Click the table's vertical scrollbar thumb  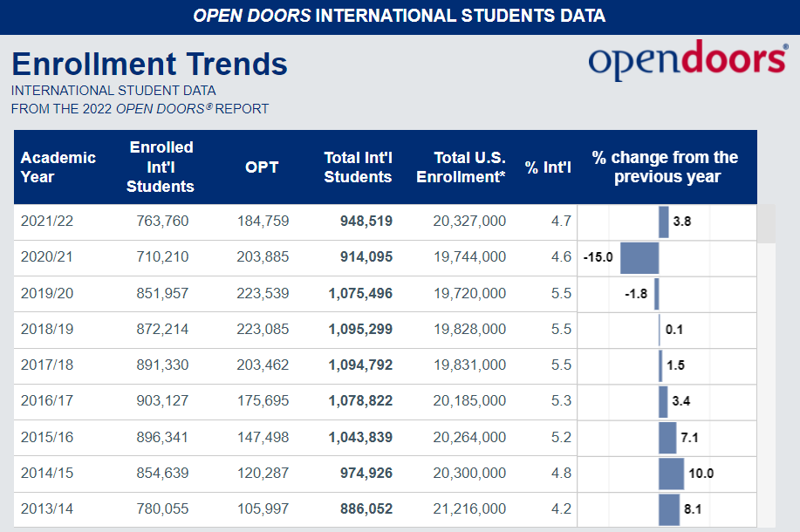click(765, 223)
